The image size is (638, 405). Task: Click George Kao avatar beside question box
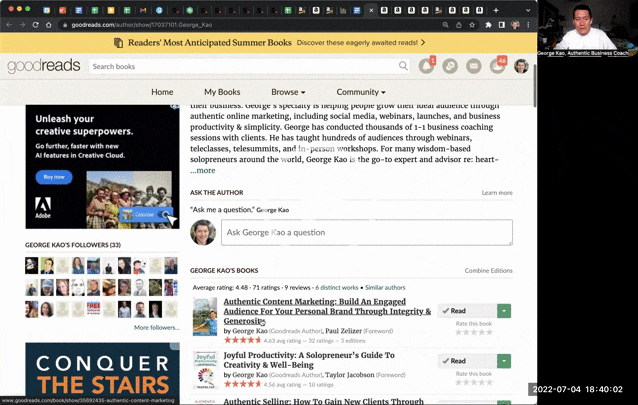(203, 232)
